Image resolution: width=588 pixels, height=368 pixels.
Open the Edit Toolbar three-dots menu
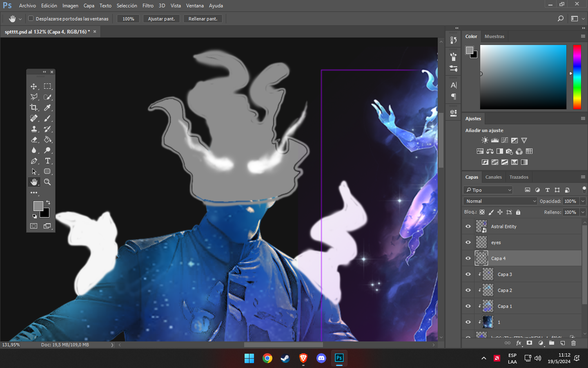(34, 193)
